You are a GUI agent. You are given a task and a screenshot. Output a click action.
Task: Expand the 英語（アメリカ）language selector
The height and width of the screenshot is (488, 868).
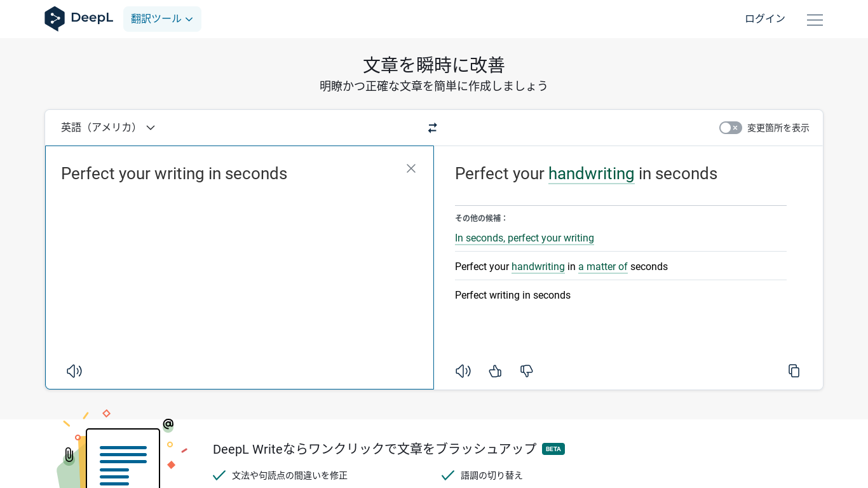[x=108, y=128]
